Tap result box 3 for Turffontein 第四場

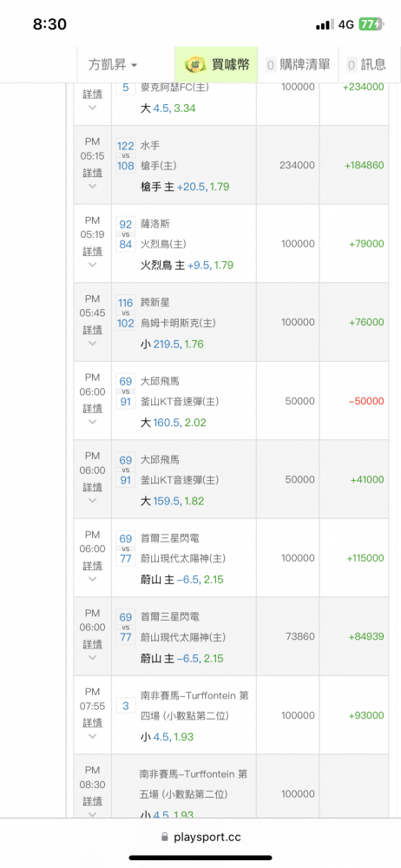click(126, 706)
